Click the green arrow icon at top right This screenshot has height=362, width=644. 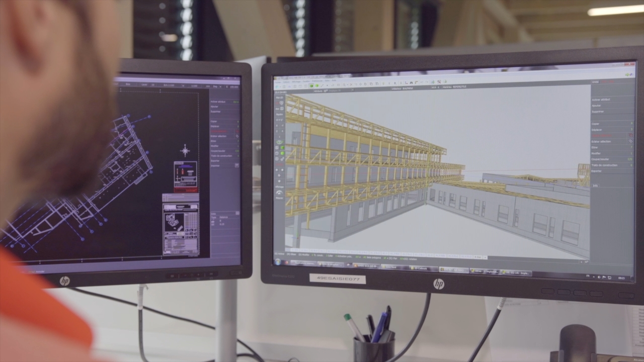[x=628, y=75]
